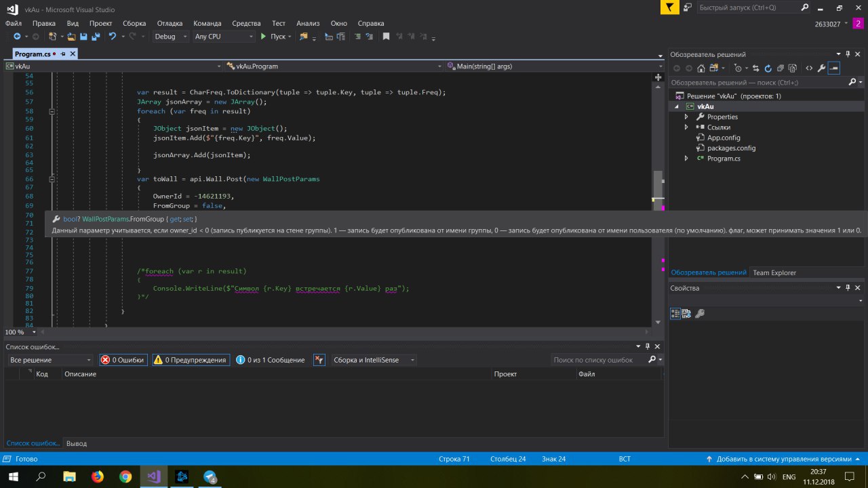Image resolution: width=868 pixels, height=488 pixels.
Task: Toggle the 0 из 1 Сообщение filter
Action: [271, 360]
